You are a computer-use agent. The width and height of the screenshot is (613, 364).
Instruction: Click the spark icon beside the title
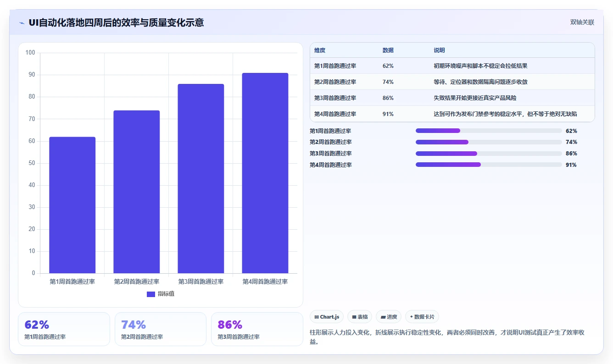click(22, 23)
